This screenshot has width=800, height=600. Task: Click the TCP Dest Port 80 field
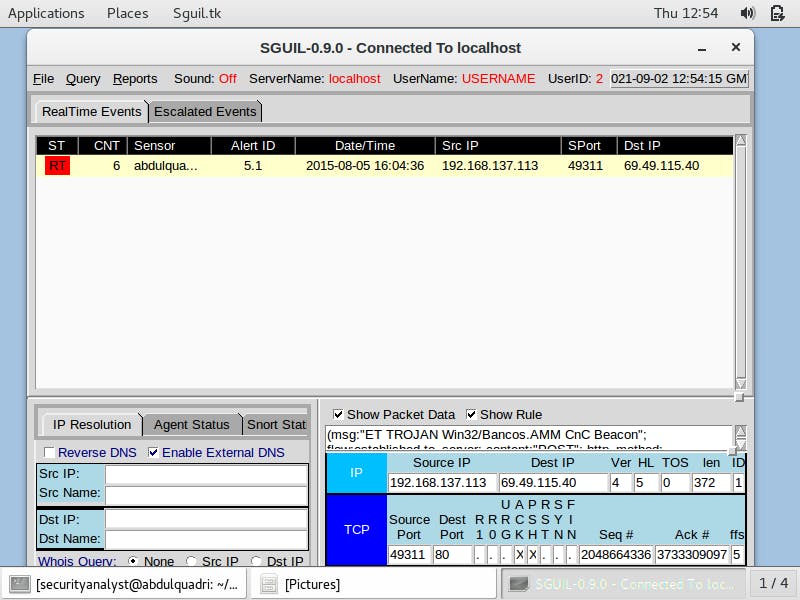(x=452, y=555)
